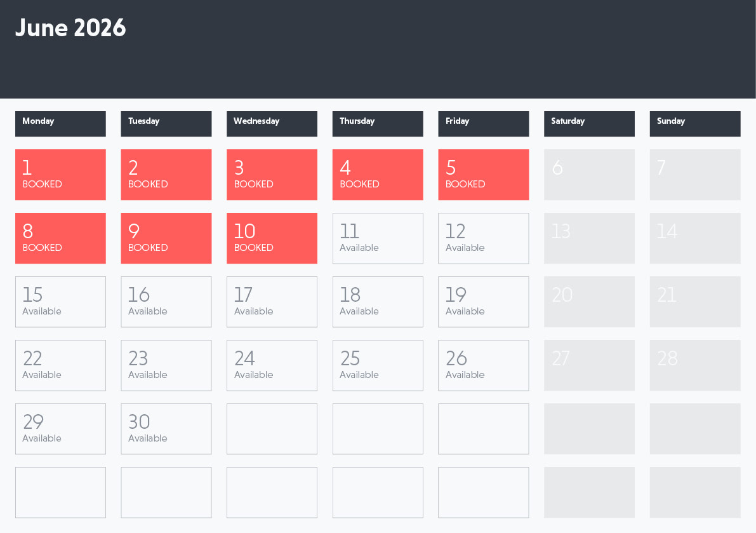Click greyed-out Saturday June 6
This screenshot has width=756, height=533.
pos(589,175)
